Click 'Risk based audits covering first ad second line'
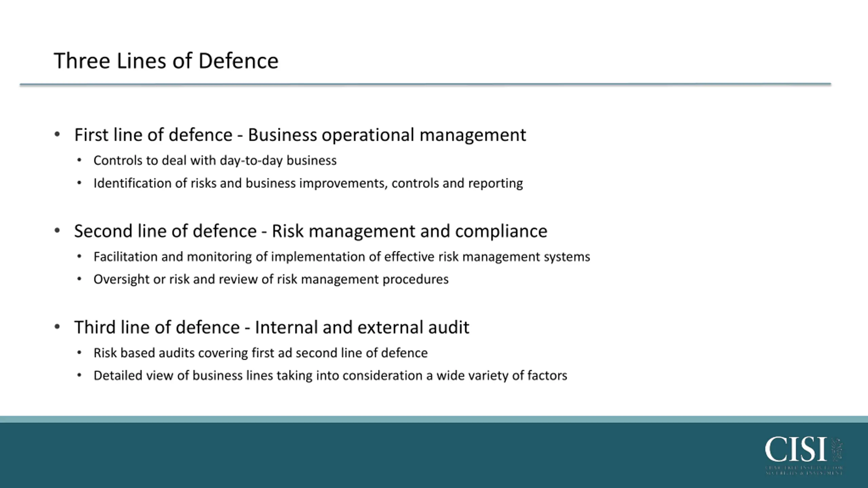Viewport: 868px width, 488px height. coord(260,353)
